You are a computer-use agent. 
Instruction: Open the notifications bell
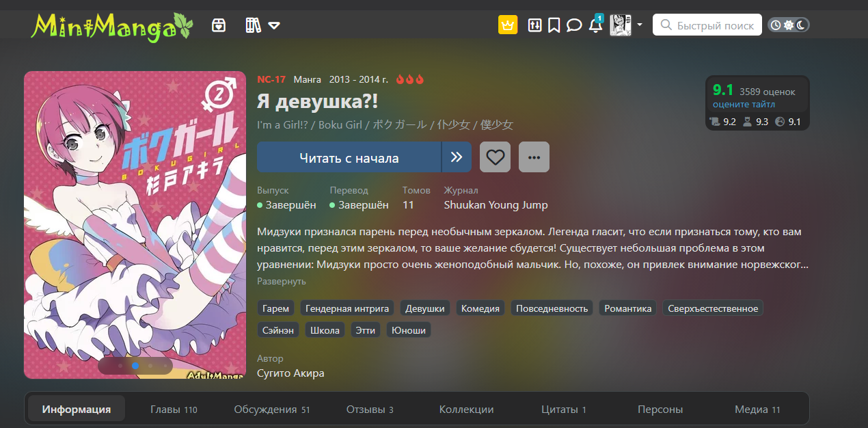coord(595,26)
